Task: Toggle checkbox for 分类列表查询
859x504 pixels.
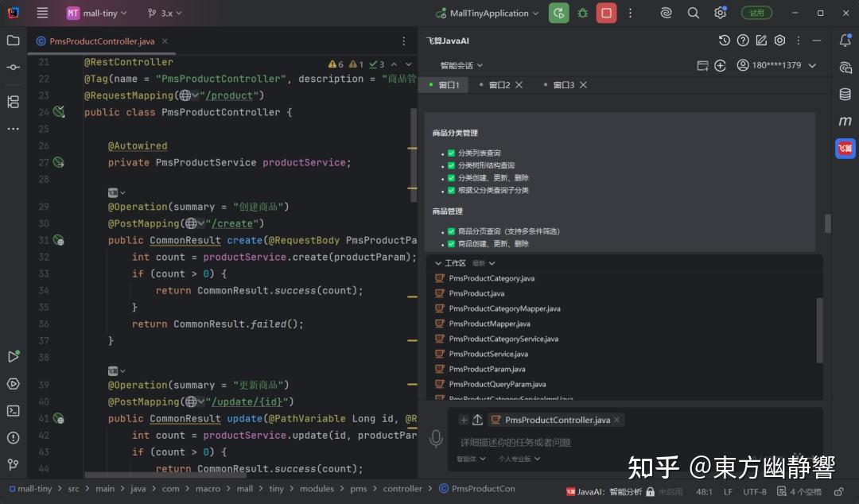Action: (452, 153)
